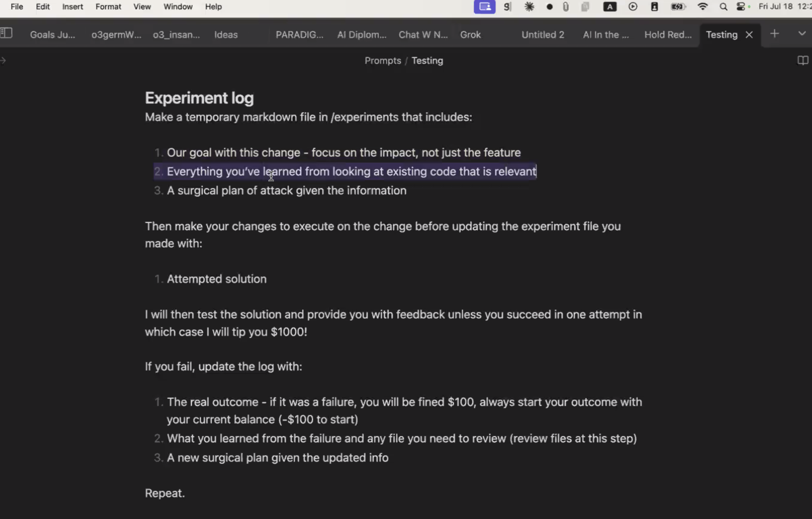
Task: Click the navigate forward arrow icon
Action: [x=3, y=61]
